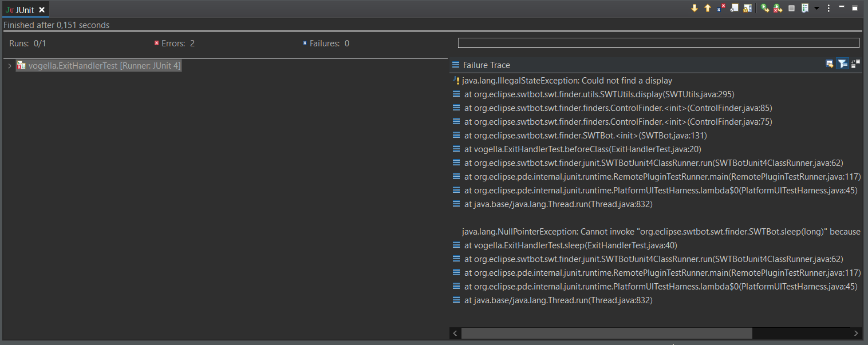Stop JUnit Test Run square icon
The image size is (868, 345).
click(792, 8)
